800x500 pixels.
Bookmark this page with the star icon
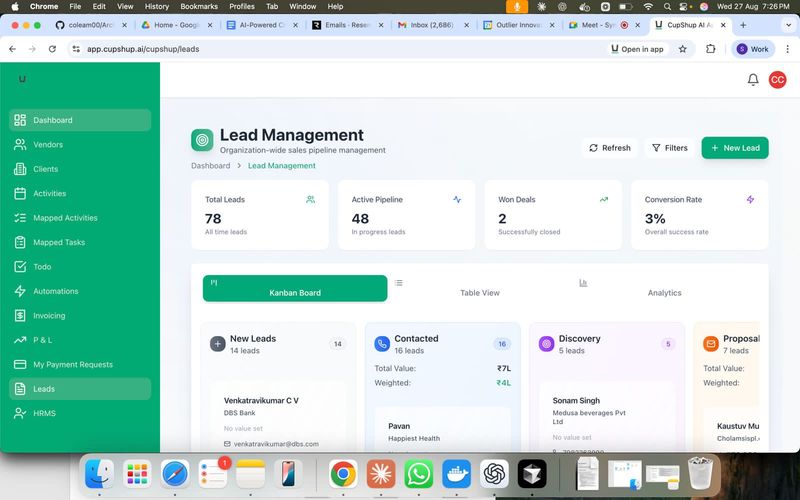point(683,49)
